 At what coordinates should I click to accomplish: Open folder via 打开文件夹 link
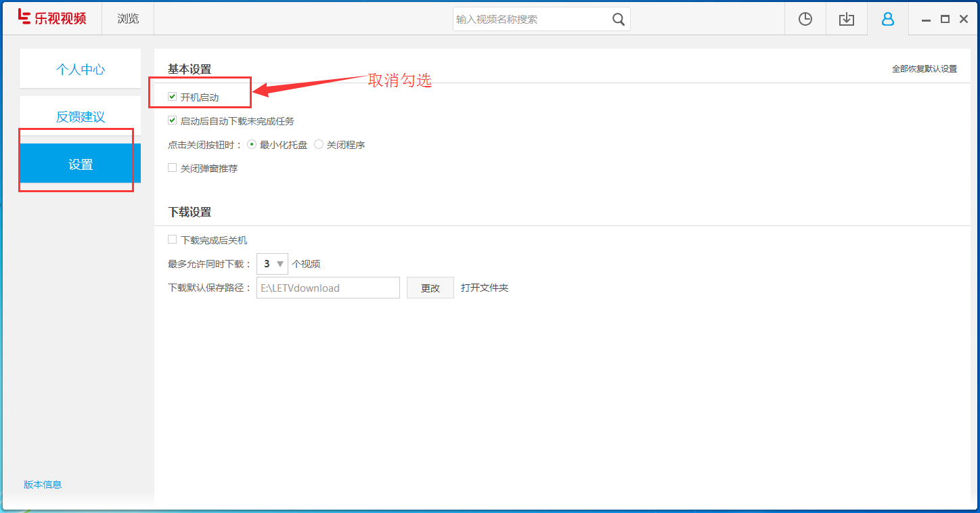coord(485,287)
